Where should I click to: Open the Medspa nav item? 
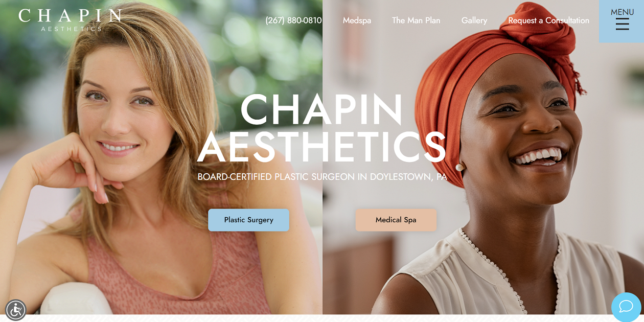(357, 20)
